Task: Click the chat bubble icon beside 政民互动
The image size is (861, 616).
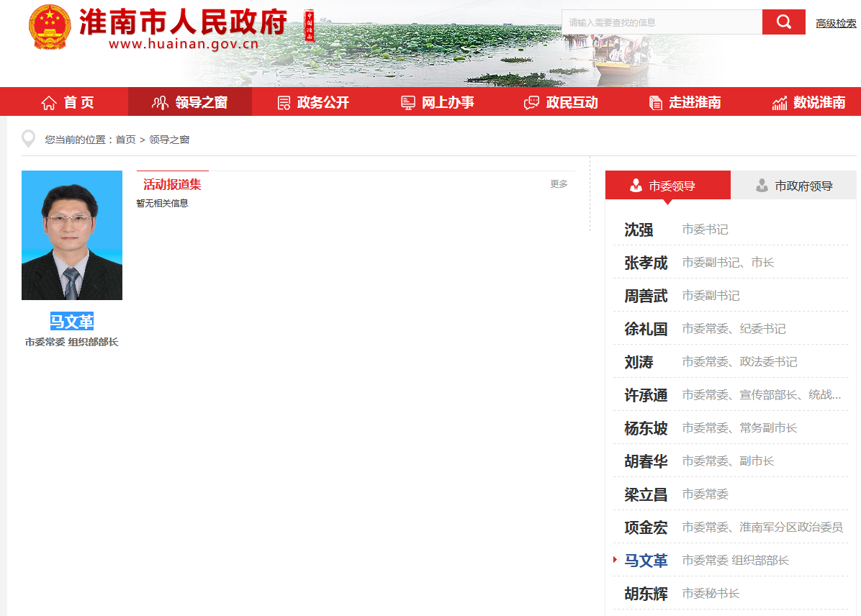Action: pos(531,103)
